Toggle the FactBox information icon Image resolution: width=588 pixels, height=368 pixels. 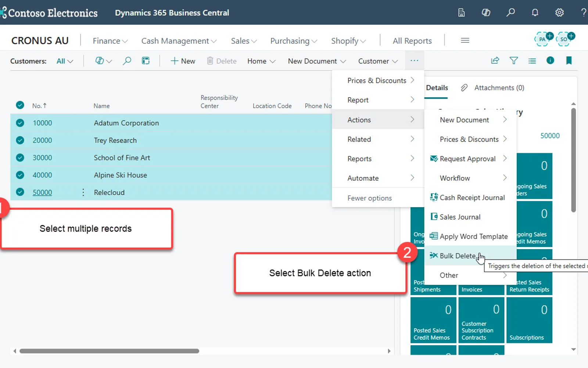550,60
